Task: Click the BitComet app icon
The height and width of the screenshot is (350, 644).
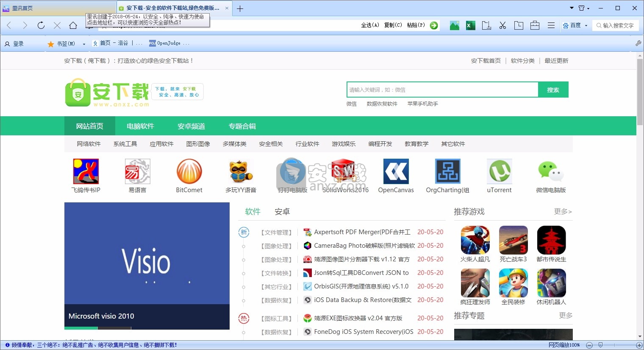Action: point(189,171)
